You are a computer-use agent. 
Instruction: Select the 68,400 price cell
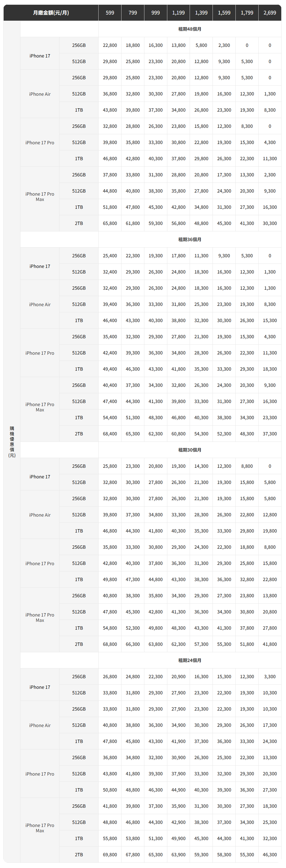pyautogui.click(x=110, y=434)
